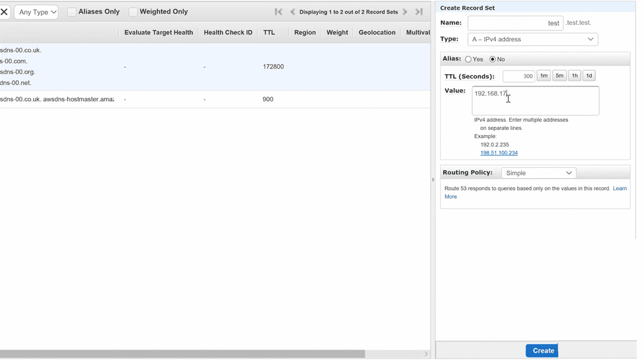Check the Weighted Only checkbox
Image resolution: width=644 pixels, height=362 pixels.
(134, 12)
